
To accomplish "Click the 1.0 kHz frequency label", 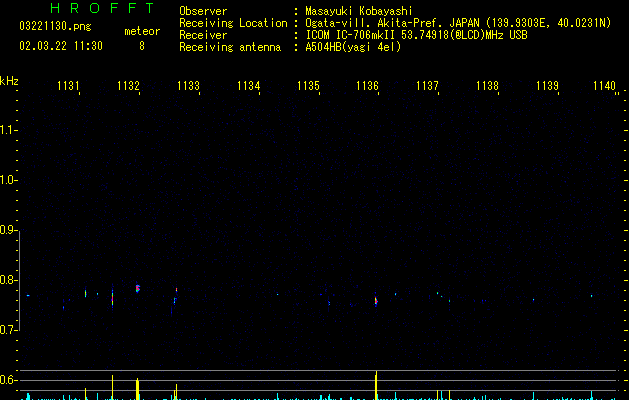I will click(8, 180).
